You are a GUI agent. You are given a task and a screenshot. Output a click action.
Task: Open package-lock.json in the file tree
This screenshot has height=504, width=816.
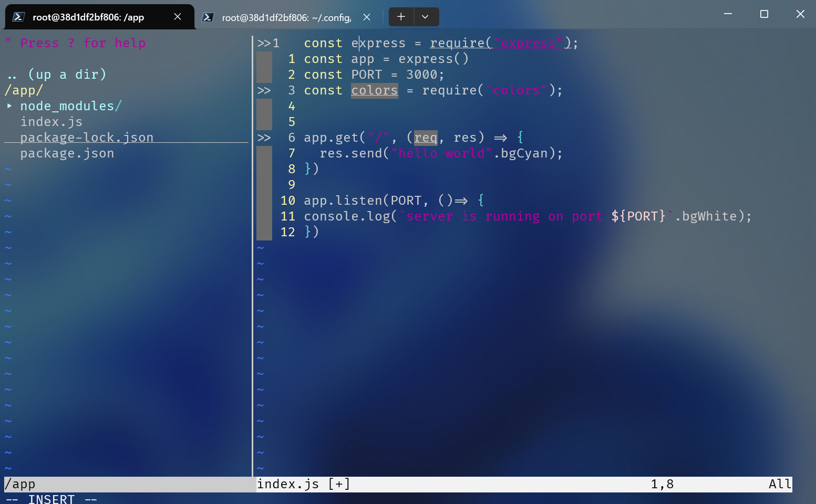[87, 138]
